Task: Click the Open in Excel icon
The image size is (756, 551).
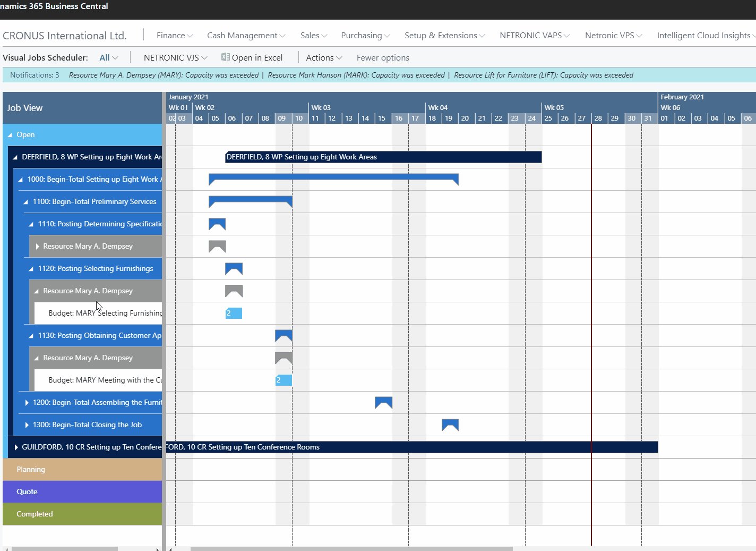Action: coord(225,57)
